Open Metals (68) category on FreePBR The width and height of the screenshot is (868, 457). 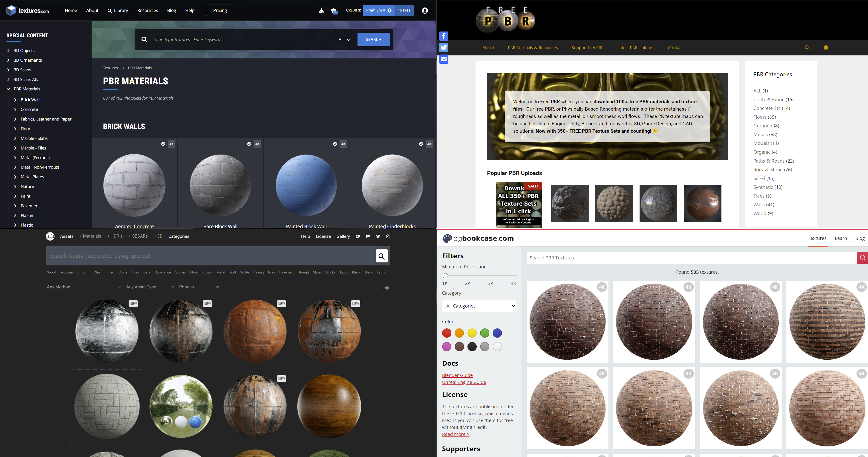[x=765, y=134]
